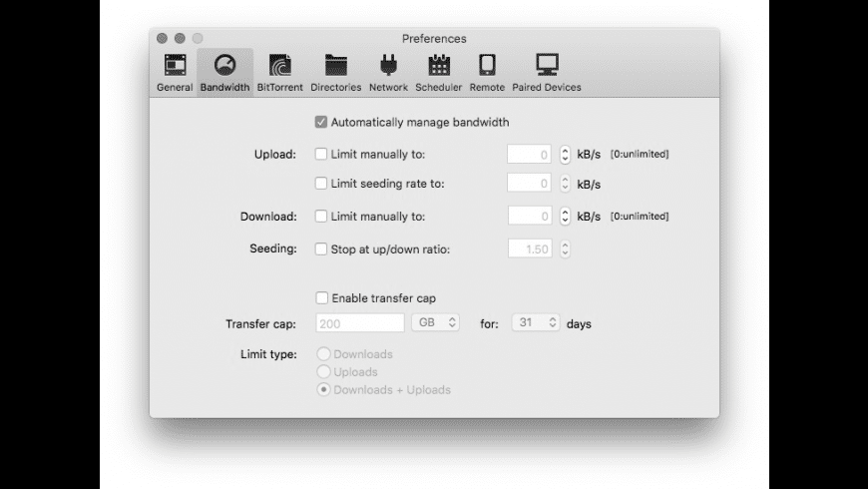Image resolution: width=868 pixels, height=489 pixels.
Task: Click the Download limit stepper arrows
Action: (x=565, y=216)
